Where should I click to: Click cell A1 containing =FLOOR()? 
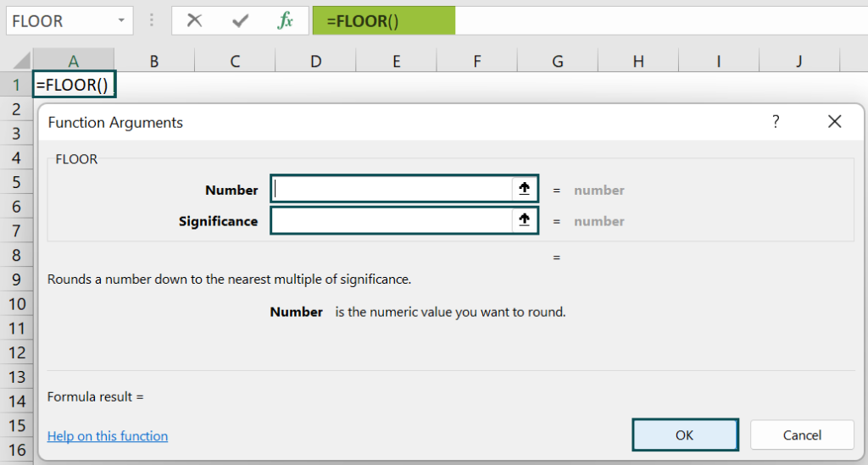tap(74, 85)
